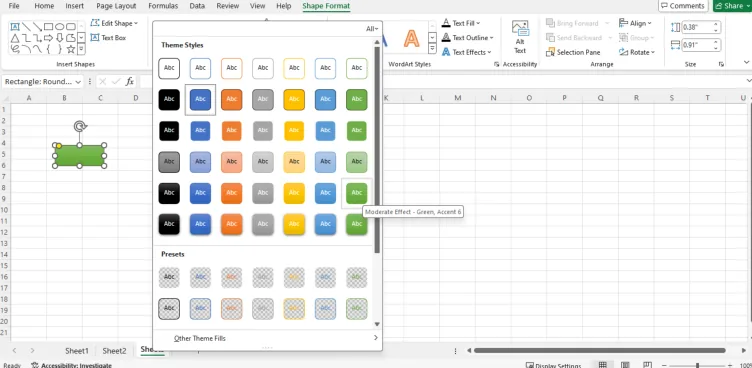Select the Arc shape

click(x=26, y=49)
